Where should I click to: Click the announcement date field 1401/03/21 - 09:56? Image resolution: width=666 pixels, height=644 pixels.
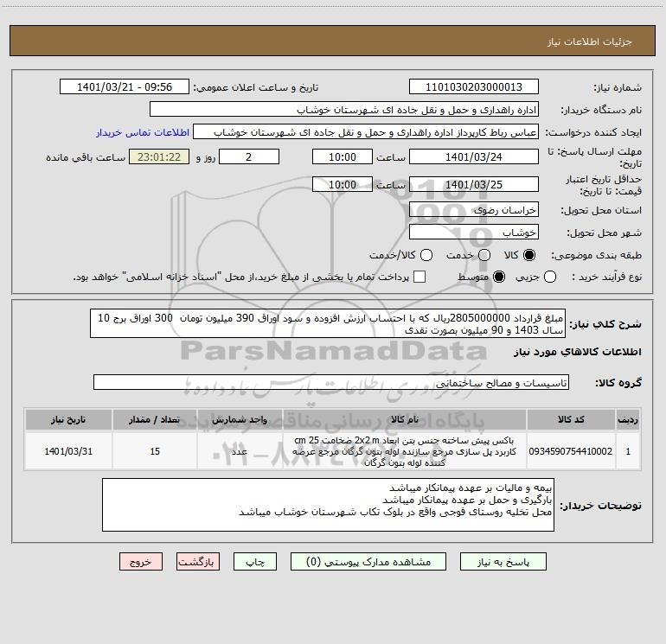(125, 87)
